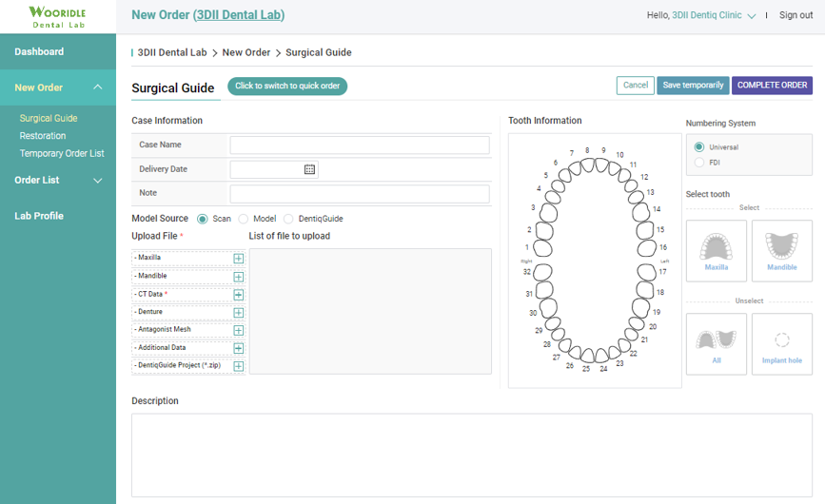Focus the Delivery Date input field
Image resolution: width=825 pixels, height=504 pixels.
274,169
